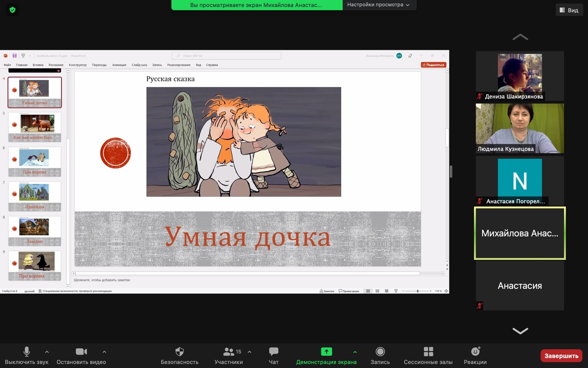Image resolution: width=588 pixels, height=368 pixels.
Task: Mute the microphone with Выключить звук
Action: tap(26, 356)
